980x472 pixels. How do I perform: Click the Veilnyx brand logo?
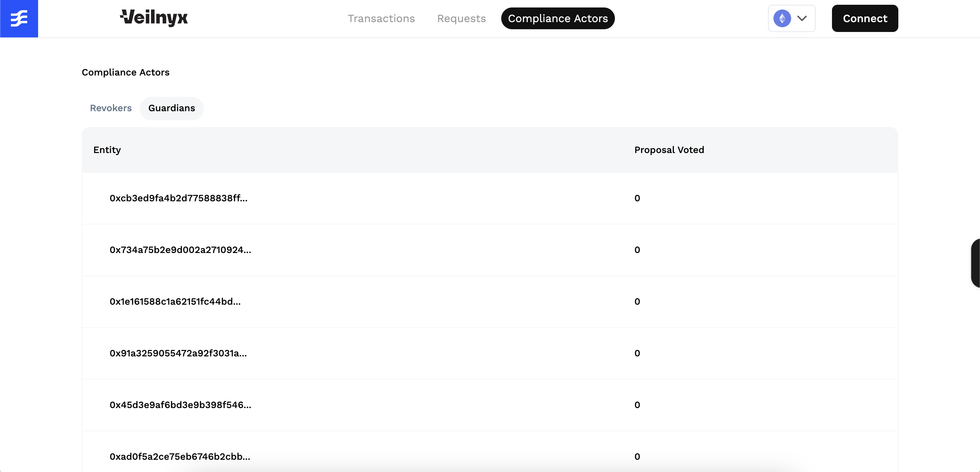154,18
